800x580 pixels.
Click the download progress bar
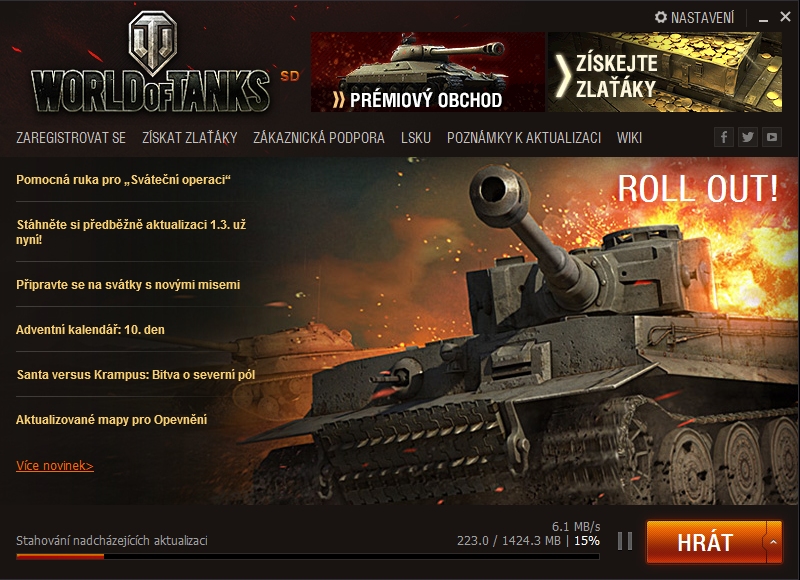pos(308,557)
